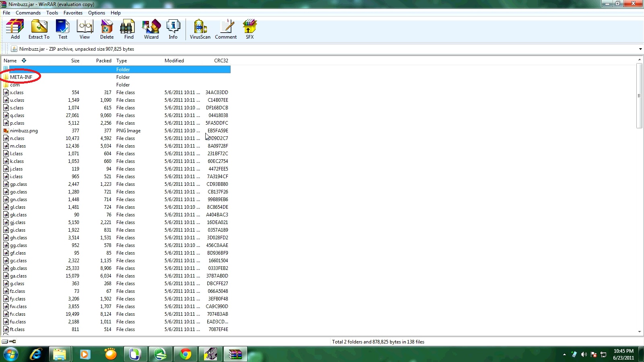Select the ft.class file

pos(17,329)
